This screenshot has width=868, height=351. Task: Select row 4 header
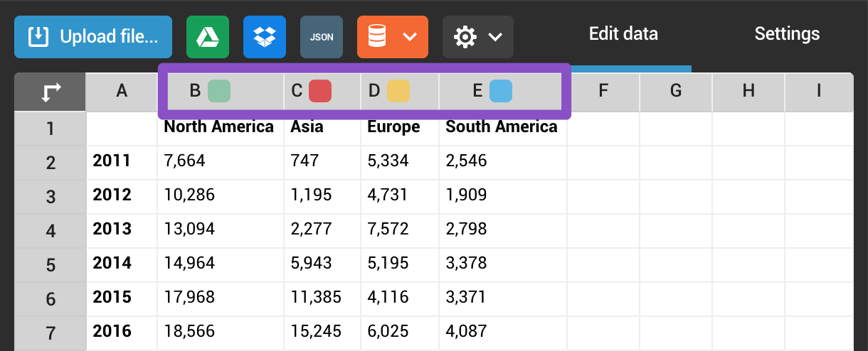51,232
